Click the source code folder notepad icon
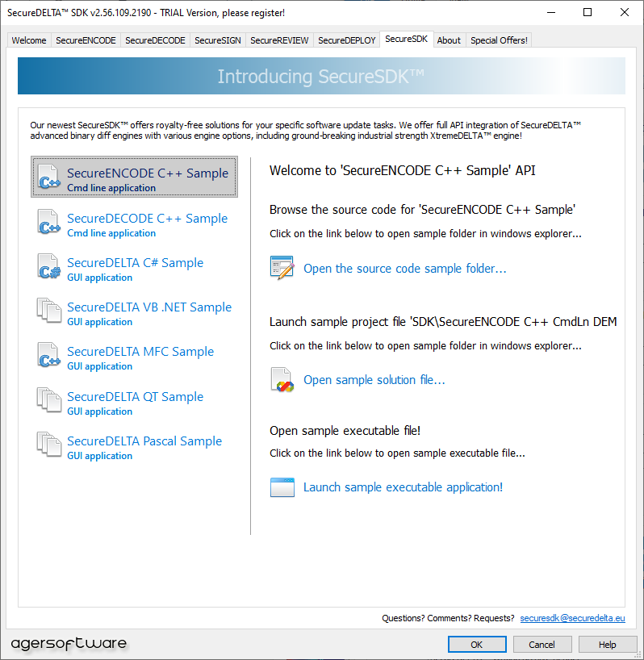 pyautogui.click(x=282, y=269)
